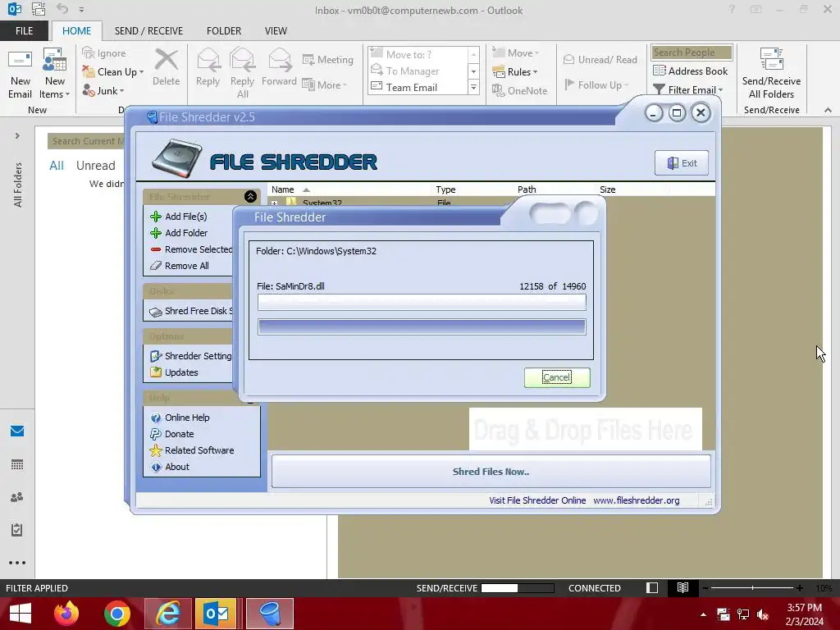Image resolution: width=840 pixels, height=630 pixels.
Task: Open Online Help in File Shredder
Action: click(x=180, y=418)
